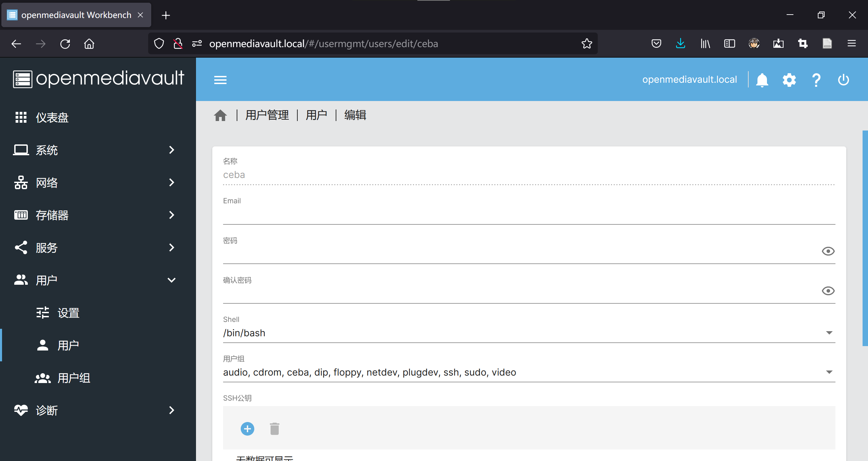Open the 用户组 groups dropdown

click(x=529, y=372)
